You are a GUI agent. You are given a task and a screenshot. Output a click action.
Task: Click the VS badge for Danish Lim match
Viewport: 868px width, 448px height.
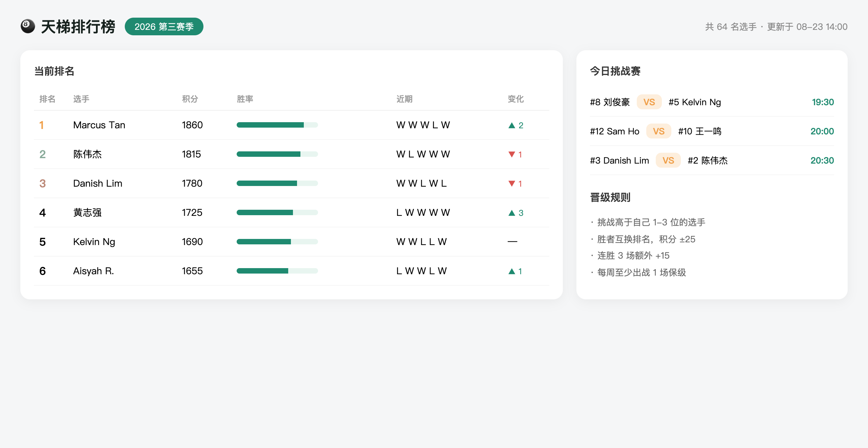click(x=668, y=160)
